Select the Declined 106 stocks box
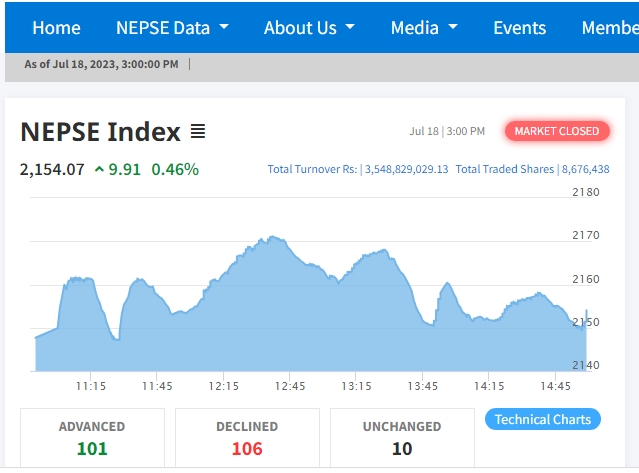The image size is (639, 473). pyautogui.click(x=247, y=438)
